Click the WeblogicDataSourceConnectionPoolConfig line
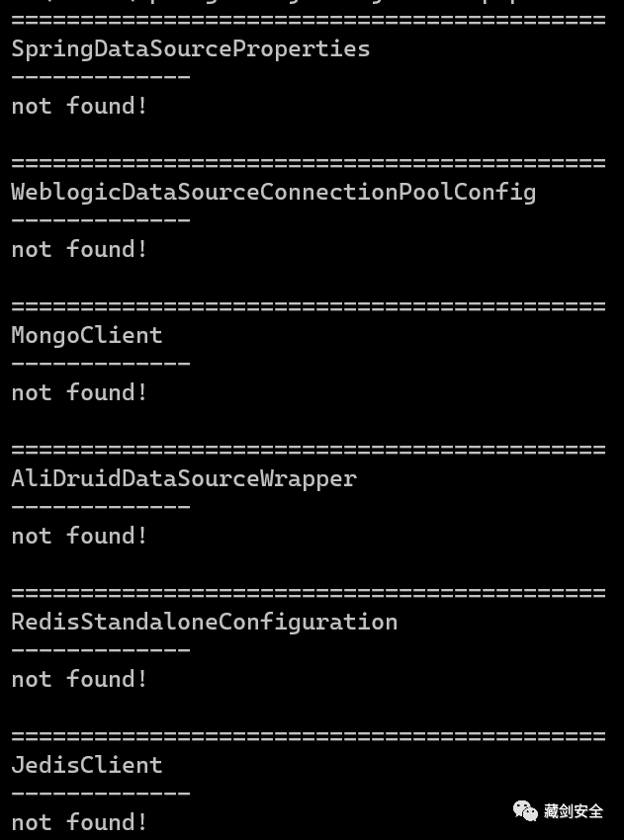 [x=273, y=192]
